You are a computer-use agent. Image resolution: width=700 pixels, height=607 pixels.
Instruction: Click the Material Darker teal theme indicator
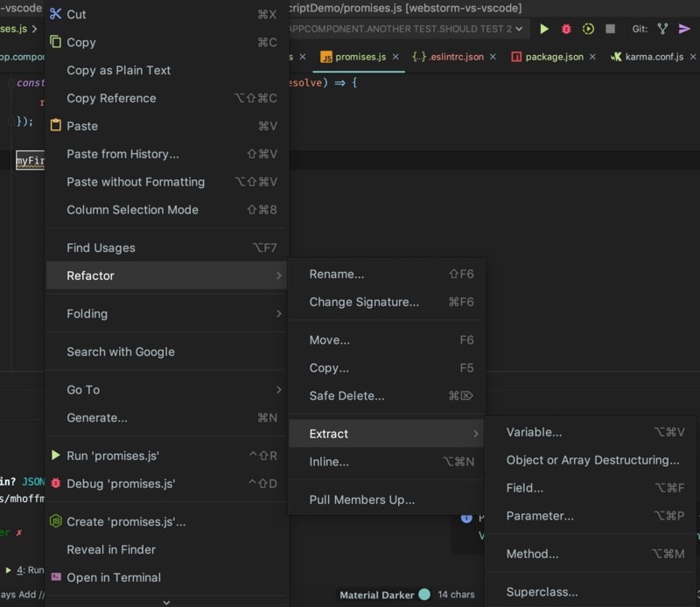pyautogui.click(x=424, y=594)
